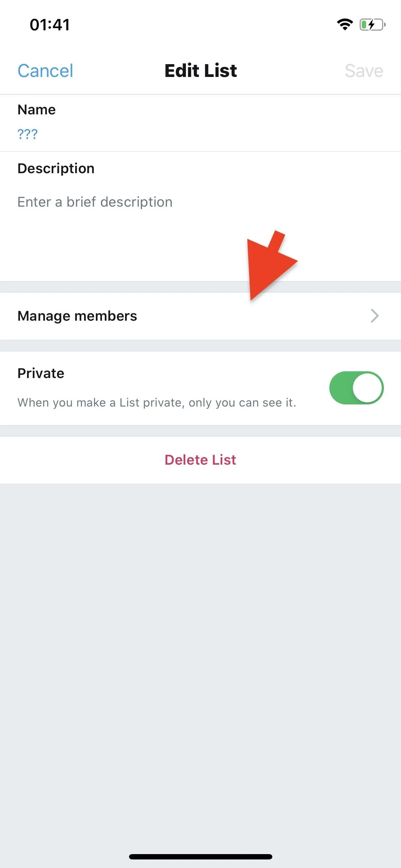Viewport: 401px width, 868px height.
Task: Tap the Private setting label
Action: point(41,373)
